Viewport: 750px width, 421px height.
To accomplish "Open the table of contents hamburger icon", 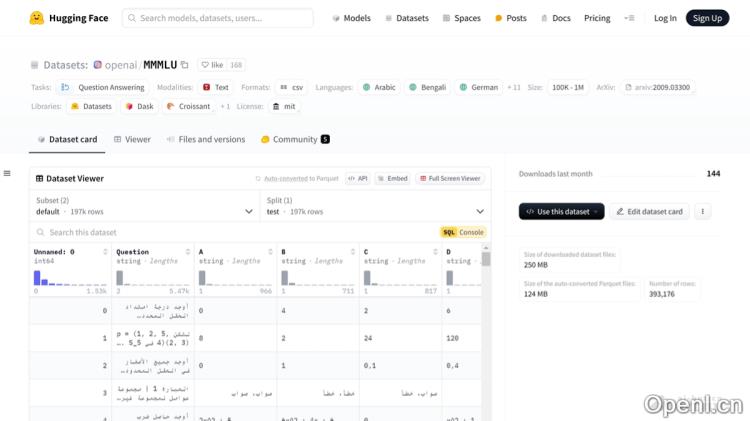I will point(7,173).
